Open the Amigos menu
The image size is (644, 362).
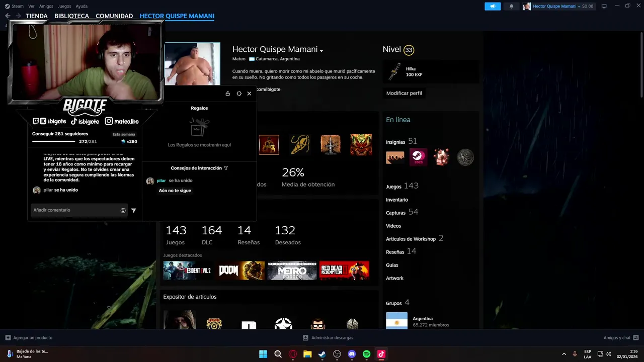point(46,6)
